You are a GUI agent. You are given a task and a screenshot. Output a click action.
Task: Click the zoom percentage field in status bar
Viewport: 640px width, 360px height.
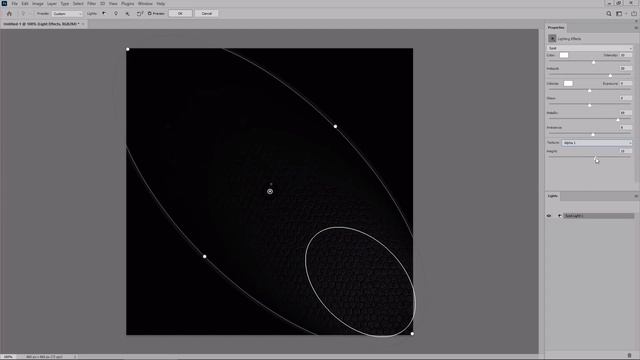tap(8, 357)
